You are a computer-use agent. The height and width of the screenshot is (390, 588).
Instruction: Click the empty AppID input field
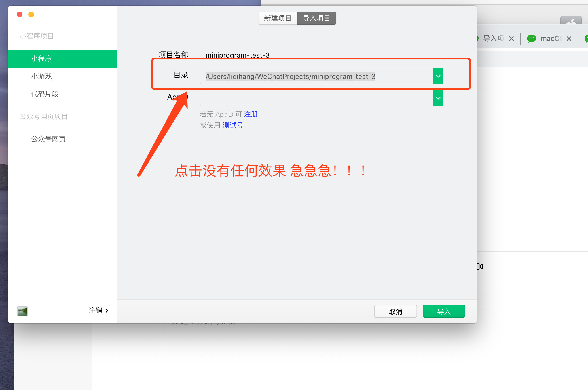(316, 98)
